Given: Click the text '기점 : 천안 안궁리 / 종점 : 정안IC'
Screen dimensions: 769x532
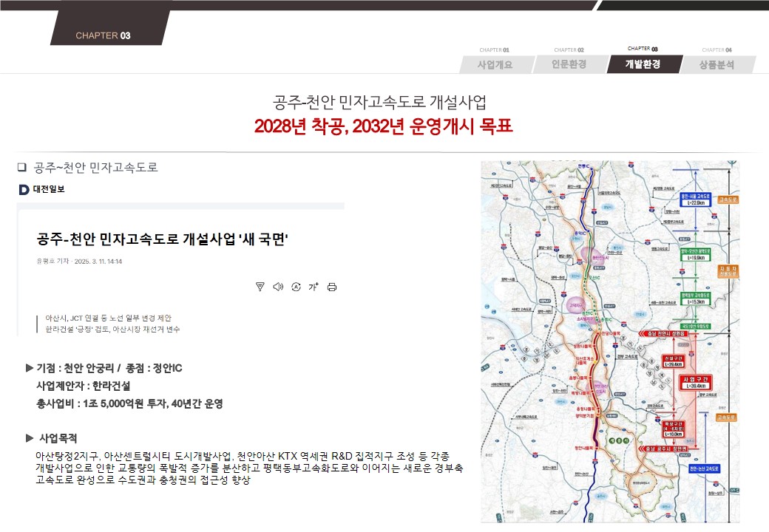Looking at the screenshot, I should tap(109, 368).
